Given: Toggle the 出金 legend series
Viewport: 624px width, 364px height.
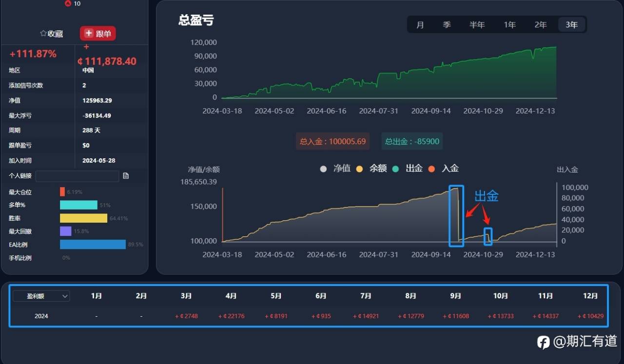Looking at the screenshot, I should pos(408,169).
